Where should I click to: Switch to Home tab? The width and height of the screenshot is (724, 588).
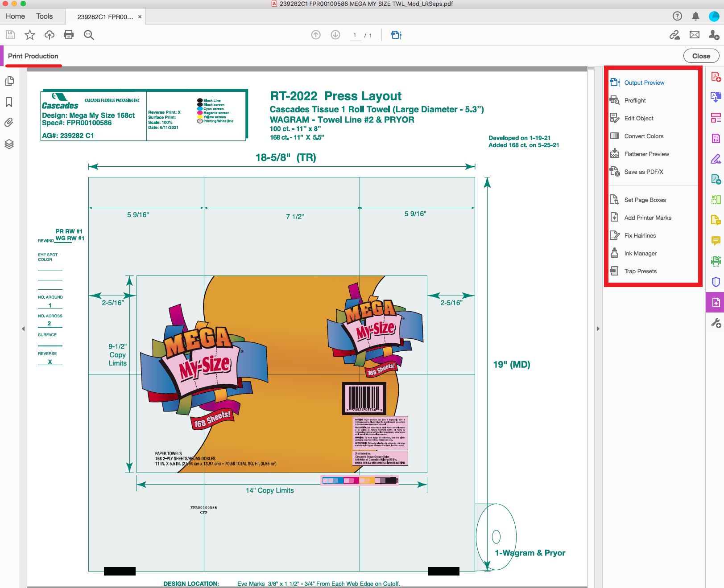pos(16,16)
